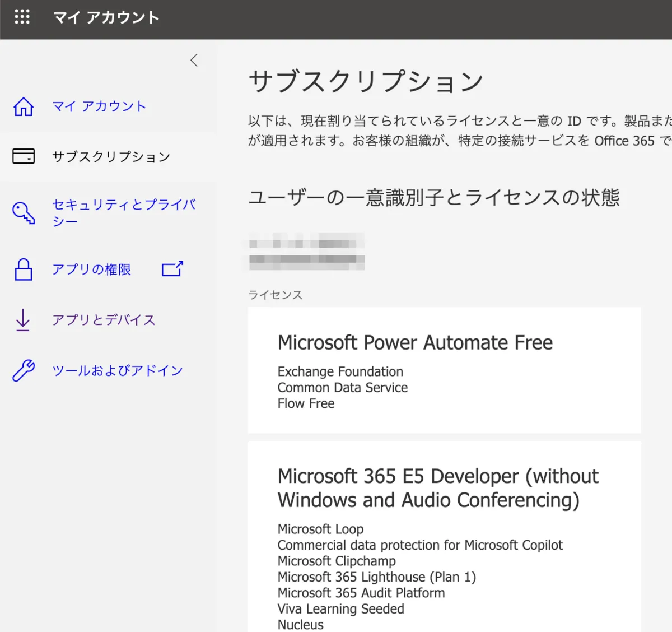672x632 pixels.
Task: Go to セキュリティとプライバシー page
Action: tap(123, 213)
